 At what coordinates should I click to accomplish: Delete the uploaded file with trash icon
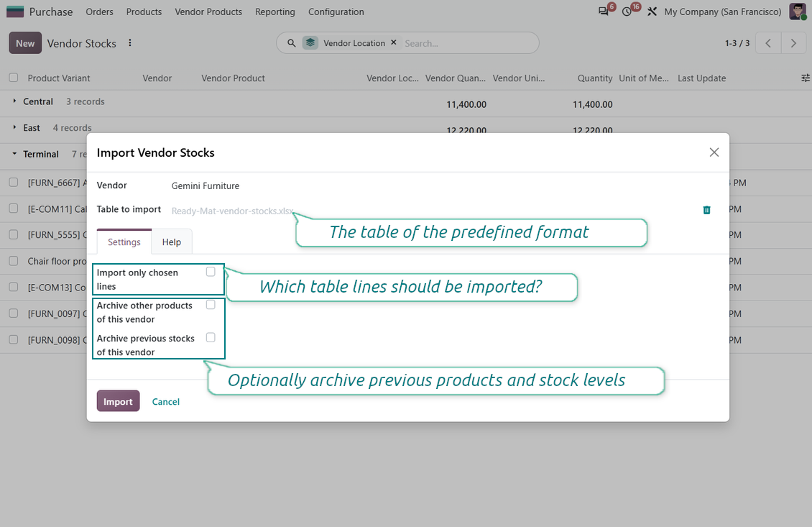tap(706, 210)
